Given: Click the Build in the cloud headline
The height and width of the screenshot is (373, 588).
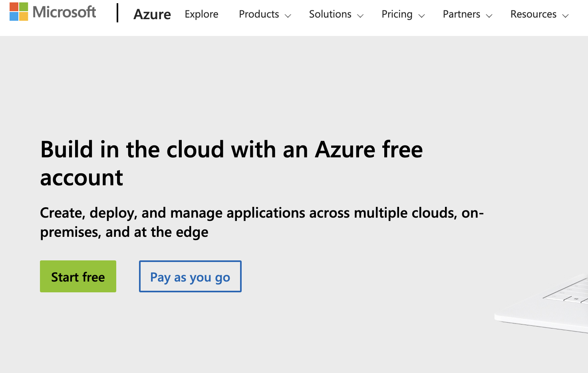Looking at the screenshot, I should 232,163.
